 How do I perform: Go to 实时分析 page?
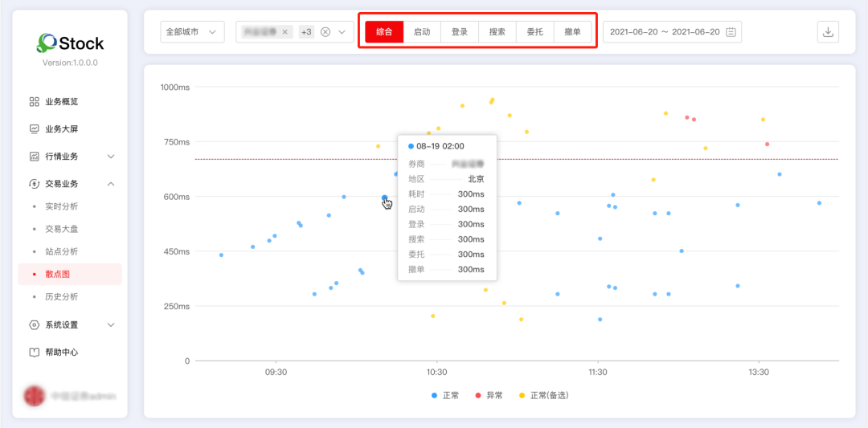(x=61, y=206)
